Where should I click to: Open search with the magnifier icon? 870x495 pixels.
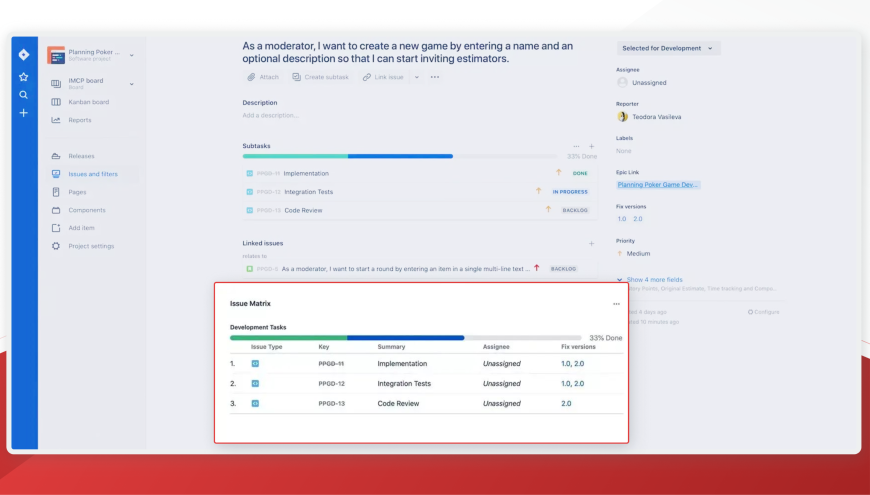23,95
